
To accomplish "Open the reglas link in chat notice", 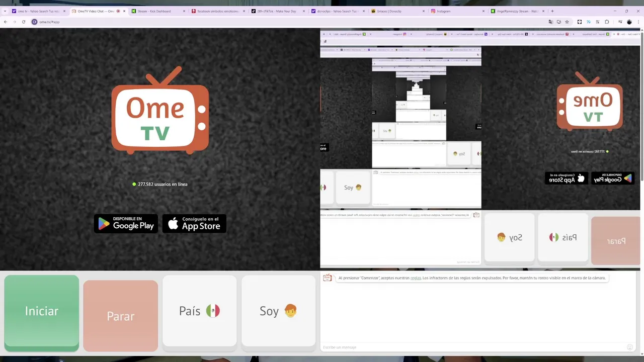I will coord(416,278).
